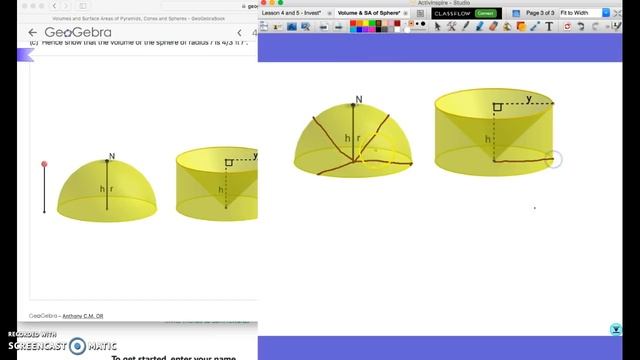Pick the yellow color swatch
640x360 pixels.
[366, 23]
